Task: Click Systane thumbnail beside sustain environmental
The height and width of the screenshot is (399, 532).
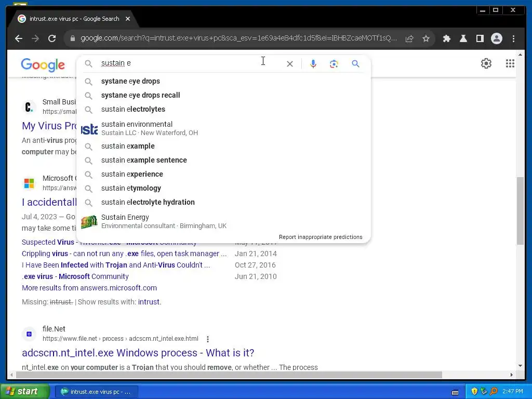Action: pyautogui.click(x=89, y=129)
